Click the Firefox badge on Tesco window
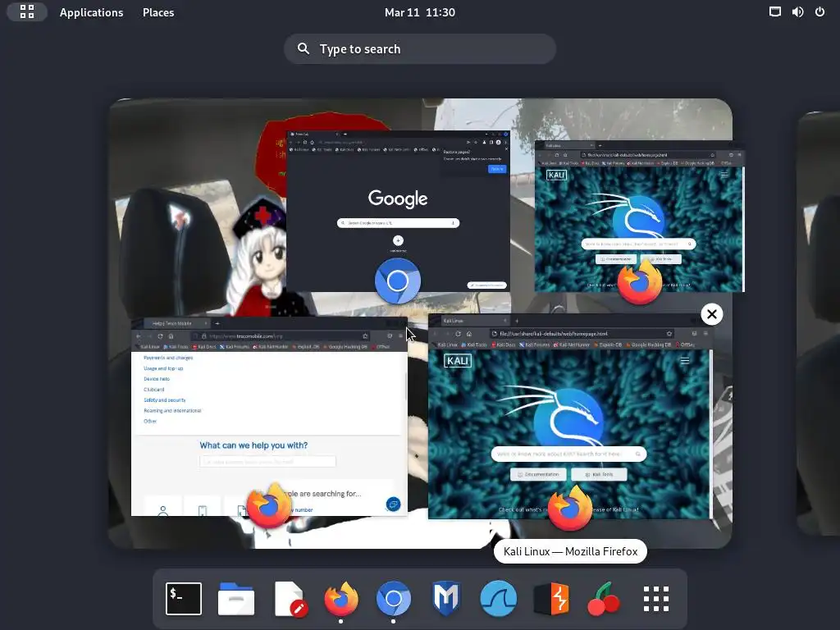This screenshot has height=630, width=840. pyautogui.click(x=269, y=507)
